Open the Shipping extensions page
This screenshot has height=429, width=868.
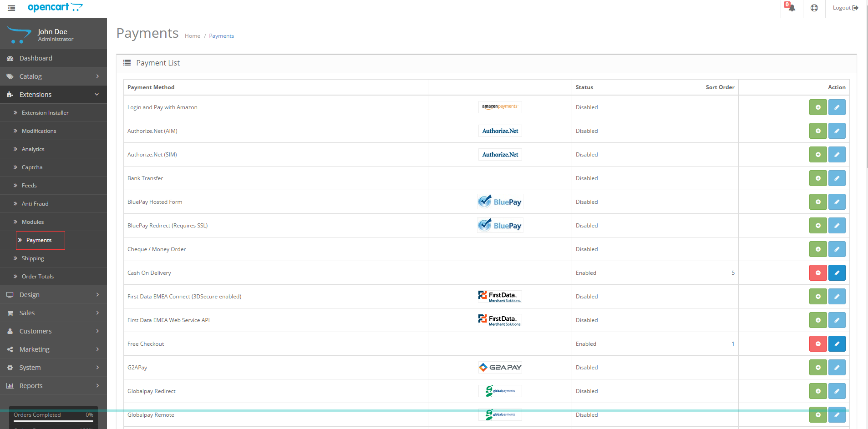click(33, 258)
